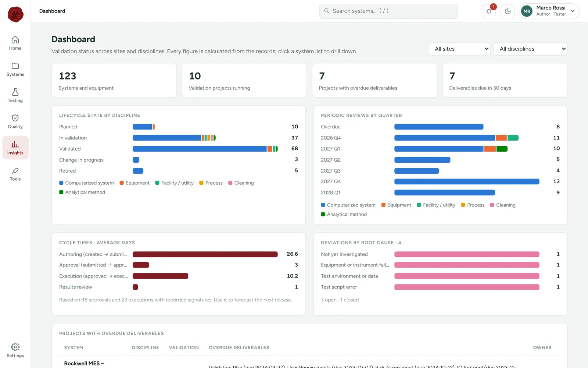Open the Quality shield icon
Image resolution: width=588 pixels, height=368 pixels.
tap(15, 118)
